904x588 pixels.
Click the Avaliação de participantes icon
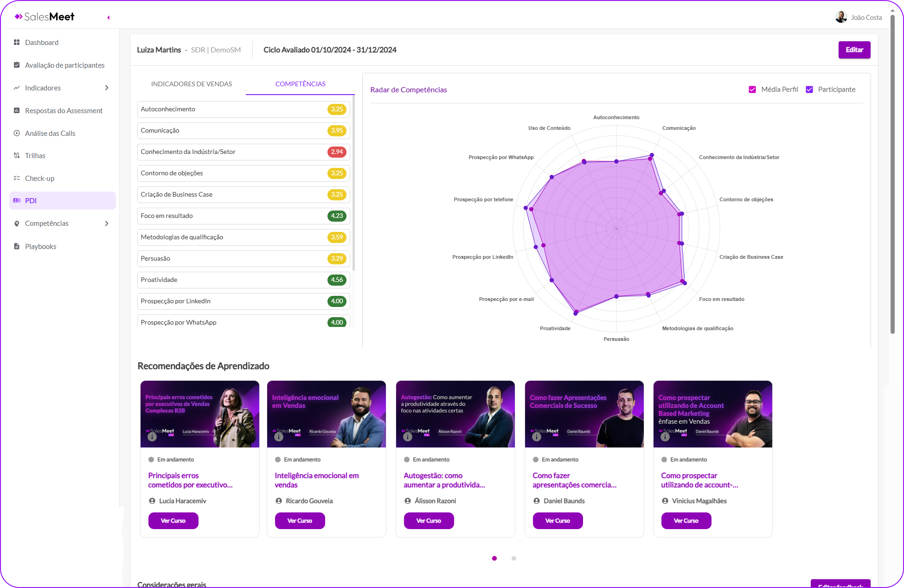pos(17,65)
